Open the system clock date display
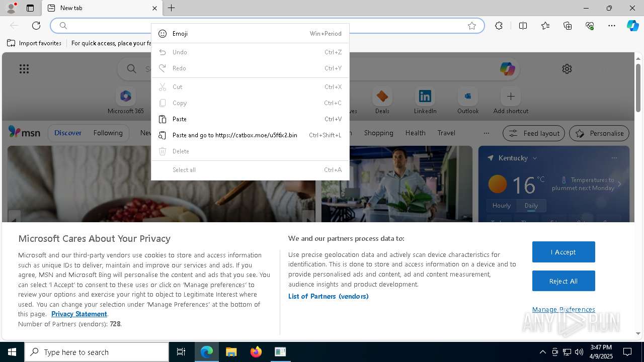The image size is (644, 362). [601, 352]
